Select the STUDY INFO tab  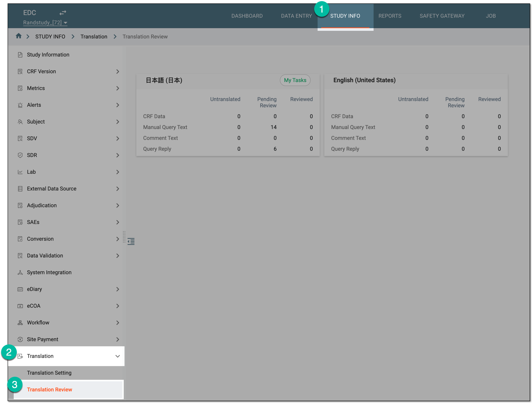tap(345, 16)
